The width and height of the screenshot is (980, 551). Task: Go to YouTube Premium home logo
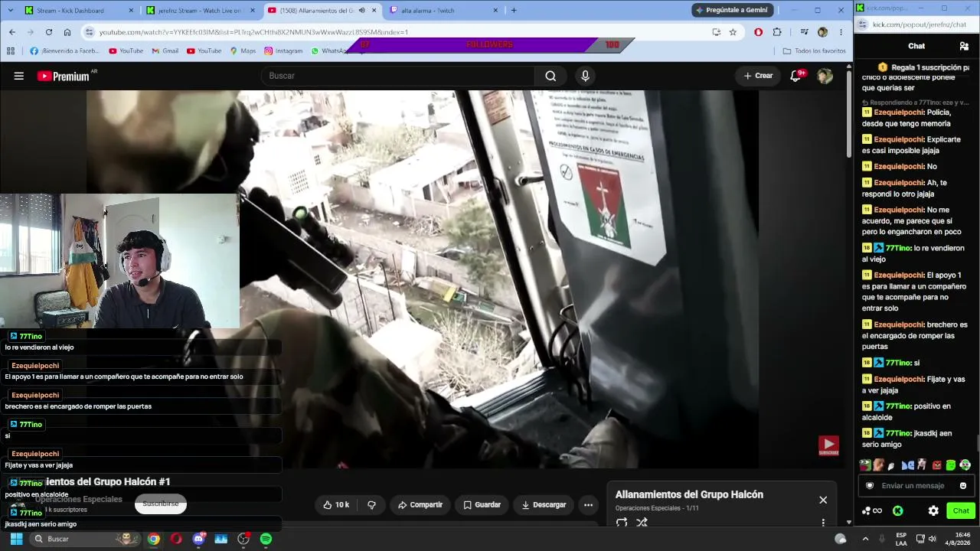[64, 76]
